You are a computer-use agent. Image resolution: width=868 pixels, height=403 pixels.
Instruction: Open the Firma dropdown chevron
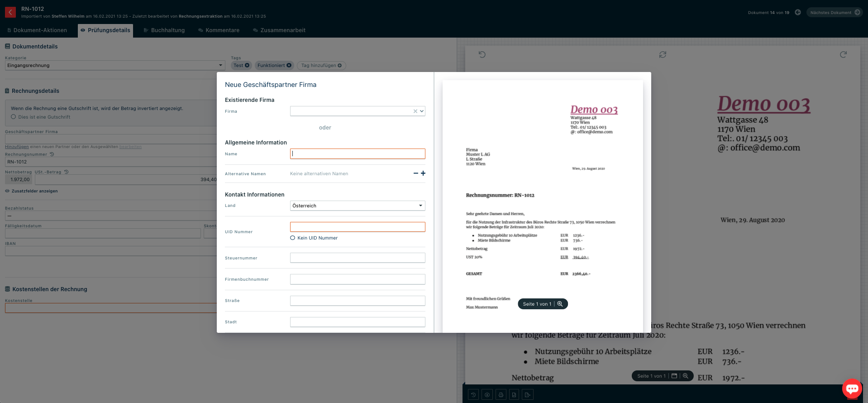pos(422,111)
